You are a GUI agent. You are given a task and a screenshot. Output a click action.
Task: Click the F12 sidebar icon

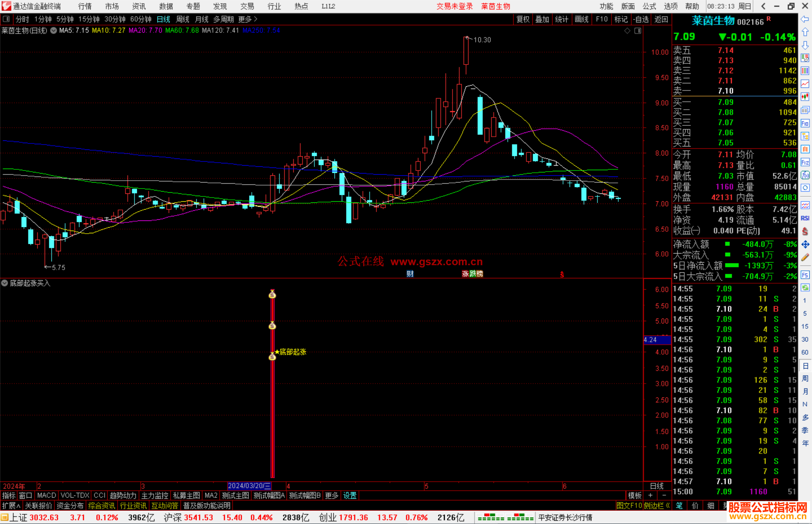coord(805,162)
